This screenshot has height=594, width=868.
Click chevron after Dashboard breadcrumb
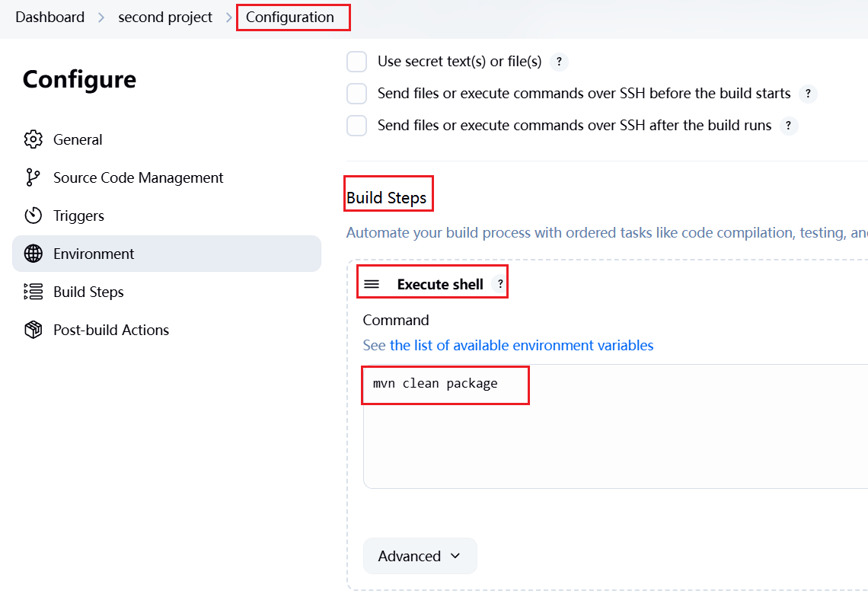101,18
